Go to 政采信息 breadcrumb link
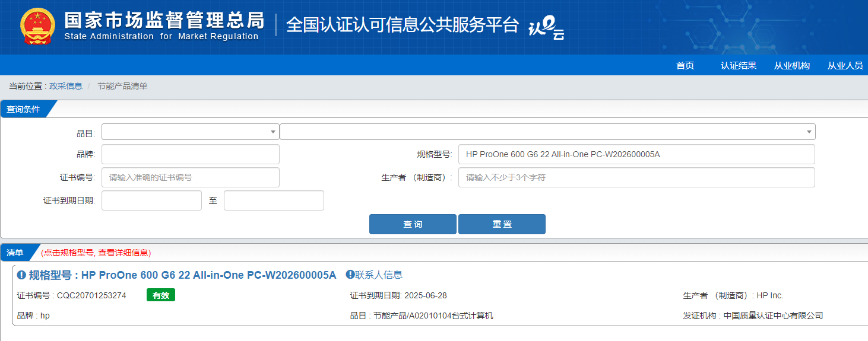This screenshot has height=341, width=868. (66, 86)
